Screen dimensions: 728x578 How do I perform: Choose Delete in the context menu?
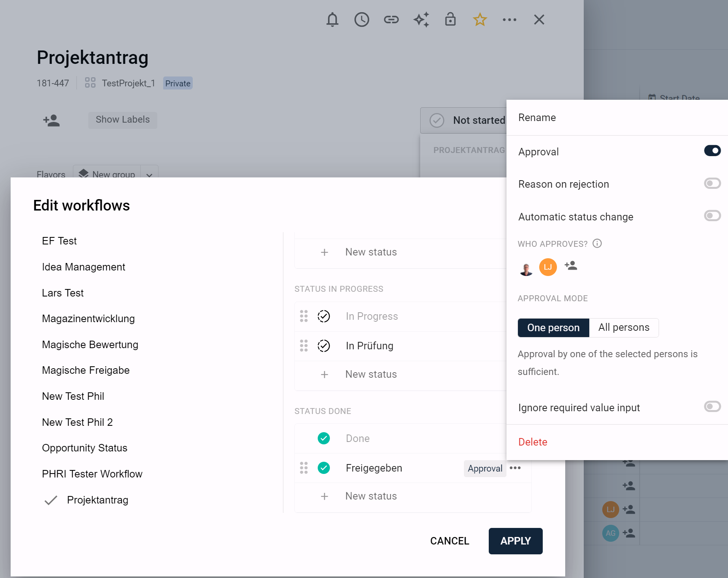[617, 442]
